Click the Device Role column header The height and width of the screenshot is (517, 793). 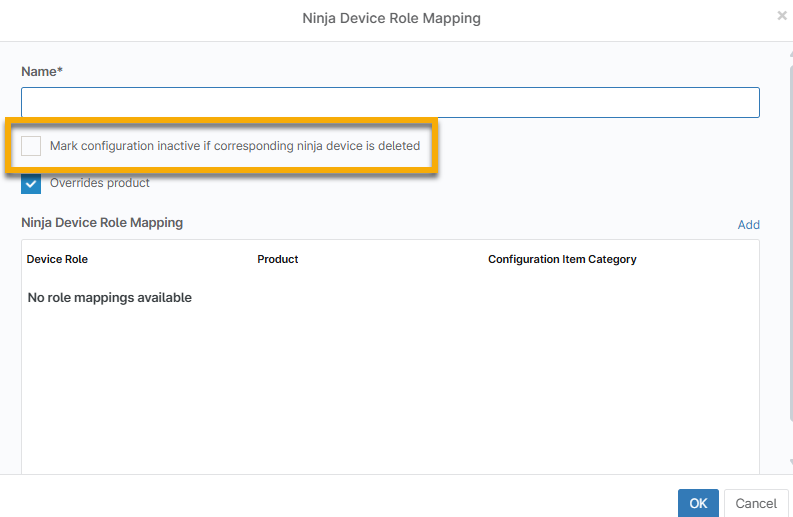pos(57,259)
